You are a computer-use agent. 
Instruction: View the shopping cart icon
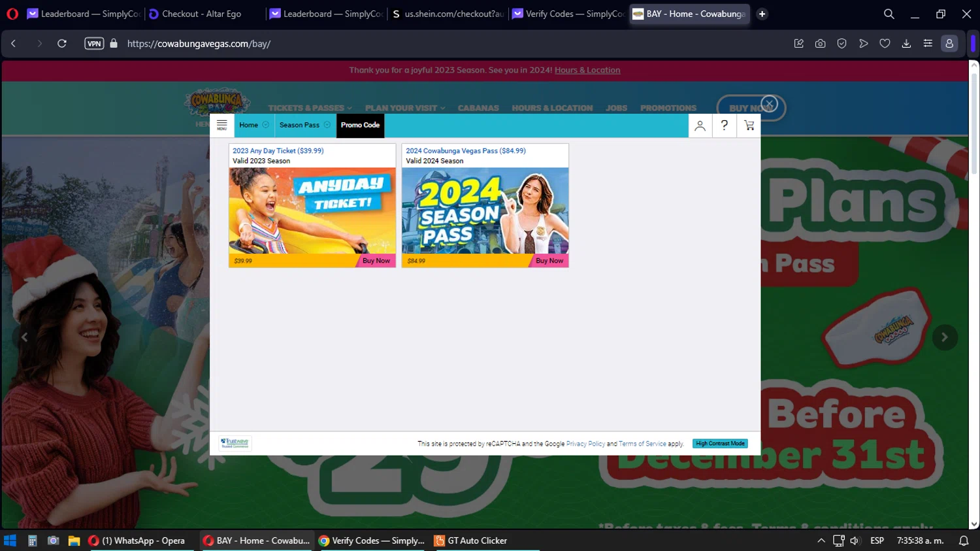click(749, 125)
